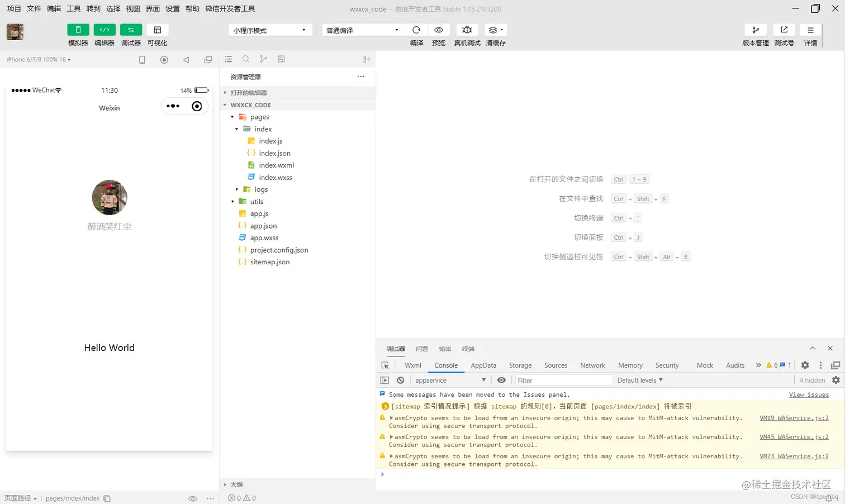
Task: Open Version Management (版本管理) icon
Action: (x=756, y=30)
